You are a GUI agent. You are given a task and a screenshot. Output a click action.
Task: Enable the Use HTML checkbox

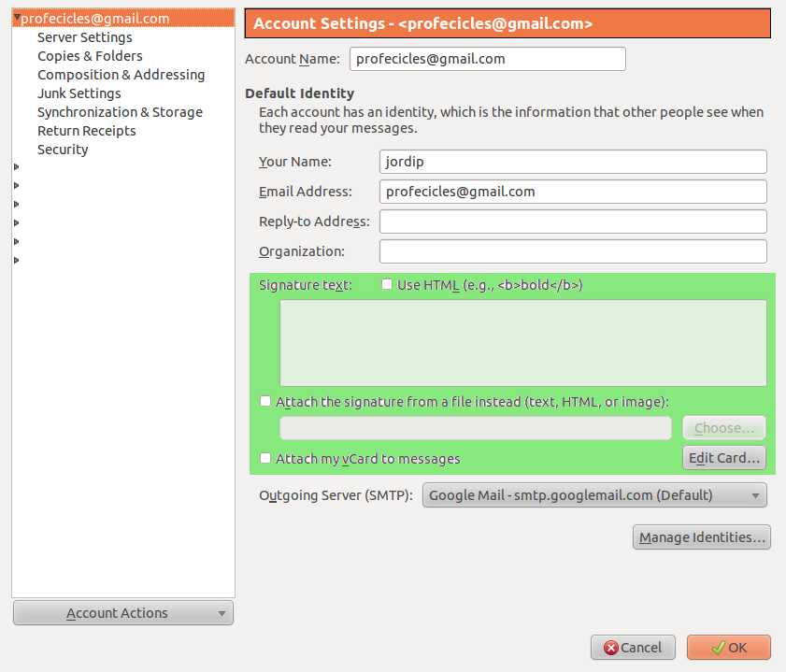point(387,285)
